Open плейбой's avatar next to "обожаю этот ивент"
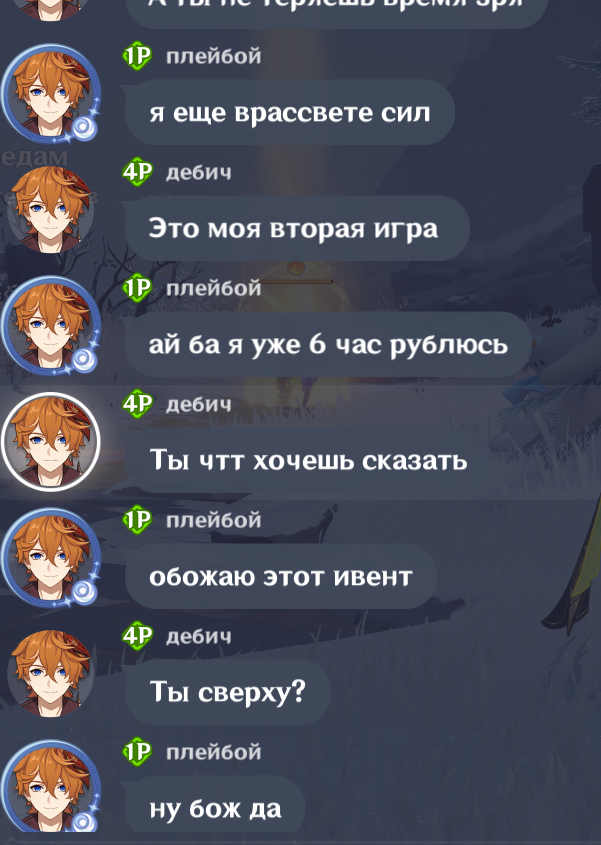Viewport: 601px width, 845px height. [x=51, y=558]
